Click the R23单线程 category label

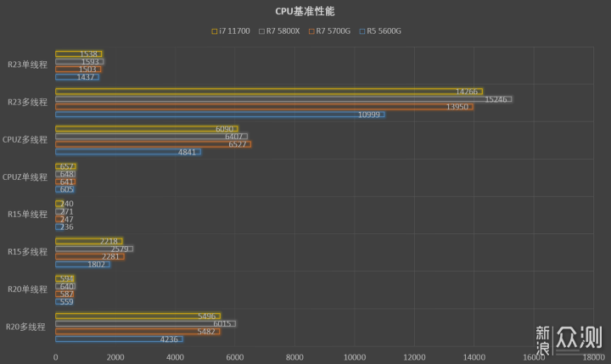pyautogui.click(x=27, y=64)
